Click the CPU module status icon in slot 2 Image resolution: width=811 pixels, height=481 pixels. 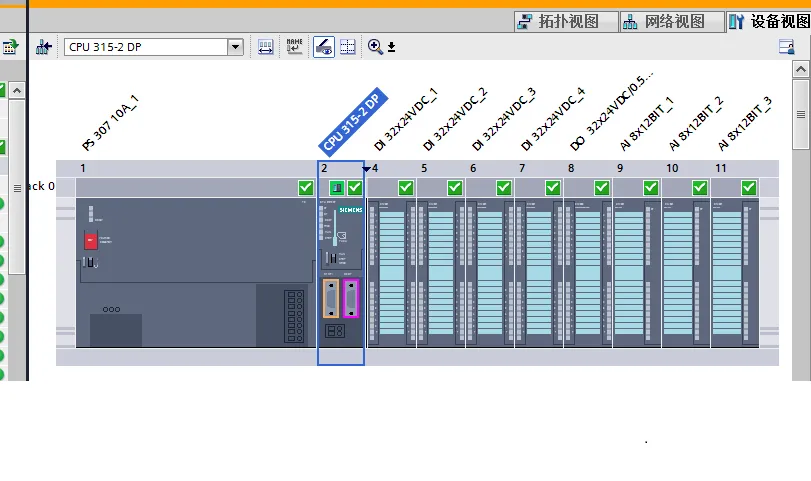pos(337,188)
